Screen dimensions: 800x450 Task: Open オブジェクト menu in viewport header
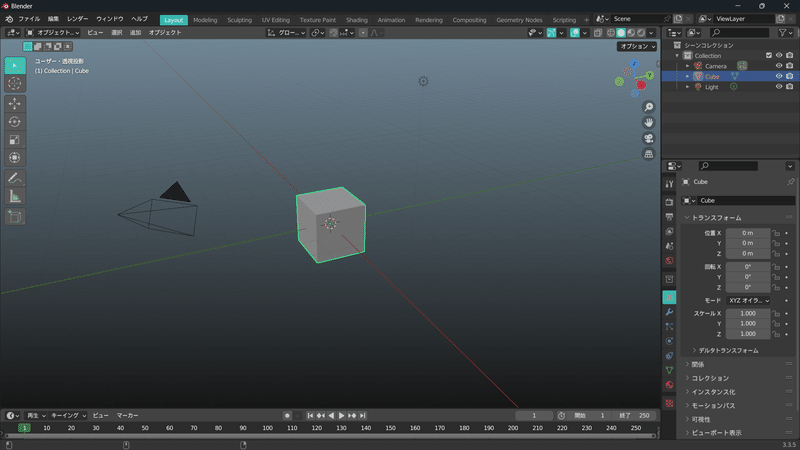tap(165, 33)
